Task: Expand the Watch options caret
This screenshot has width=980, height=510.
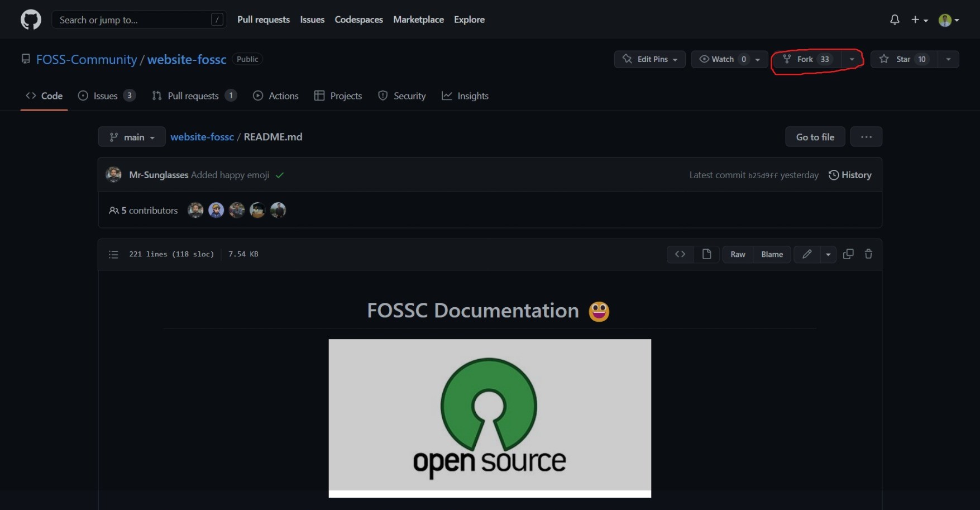Action: click(x=758, y=59)
